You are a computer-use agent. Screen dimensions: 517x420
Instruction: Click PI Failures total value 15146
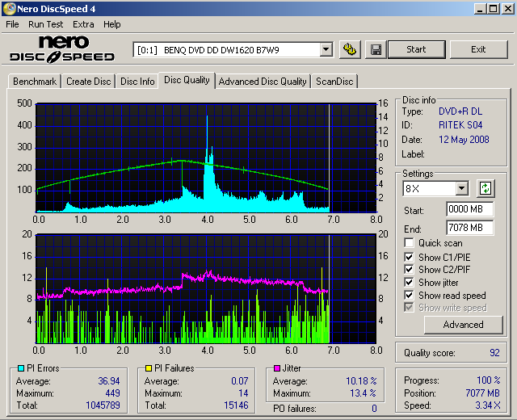point(236,405)
